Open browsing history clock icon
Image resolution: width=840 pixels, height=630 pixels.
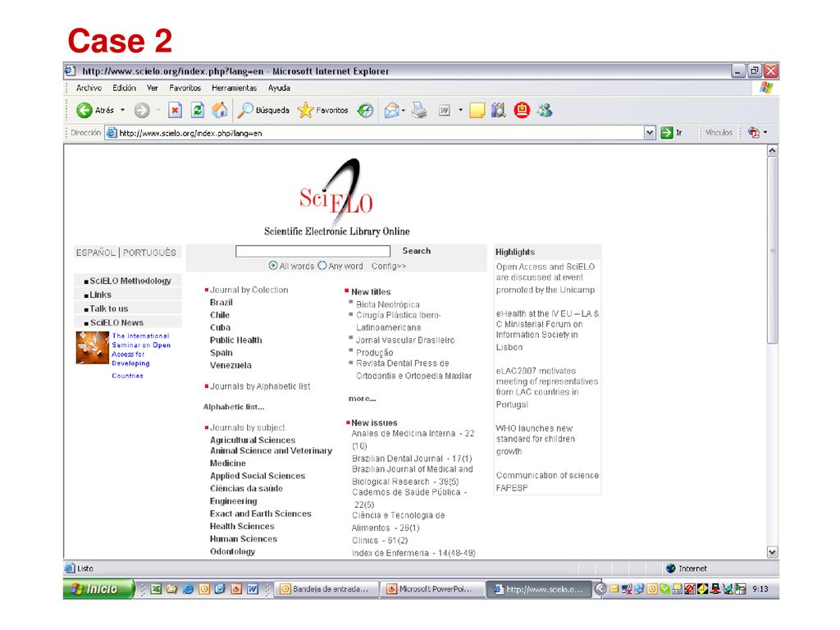pyautogui.click(x=365, y=111)
